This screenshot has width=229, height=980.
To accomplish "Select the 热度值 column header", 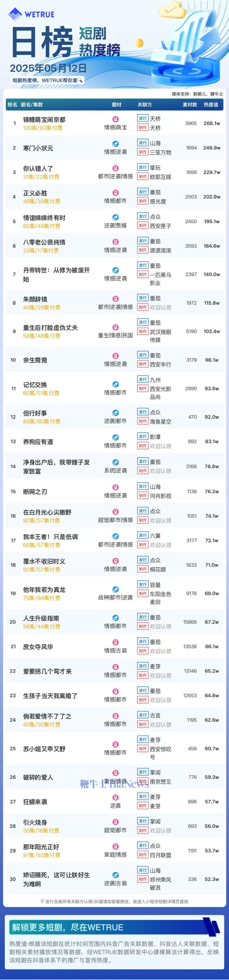I will click(x=211, y=105).
